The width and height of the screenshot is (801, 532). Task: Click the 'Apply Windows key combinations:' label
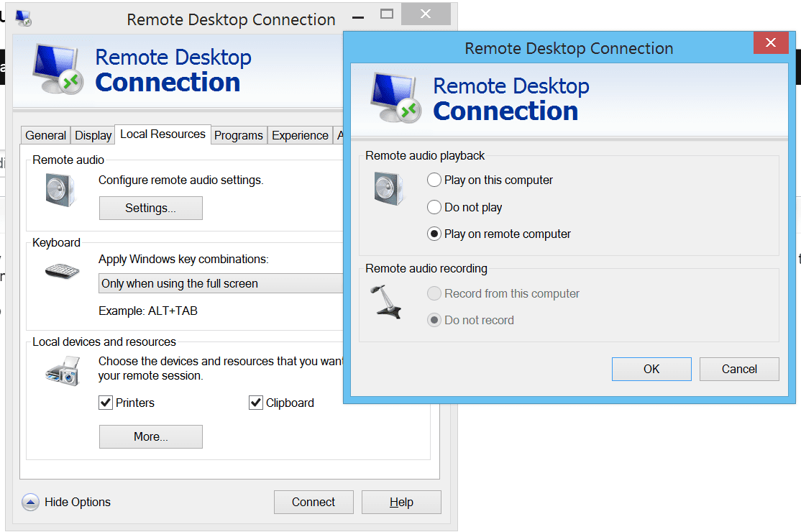183,260
